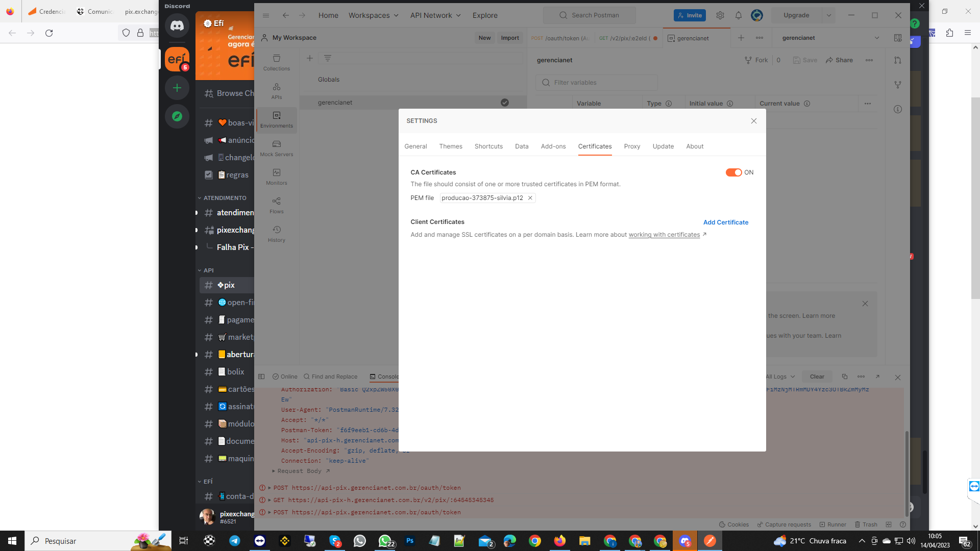The height and width of the screenshot is (551, 980).
Task: Close the Settings dialog
Action: (x=754, y=121)
